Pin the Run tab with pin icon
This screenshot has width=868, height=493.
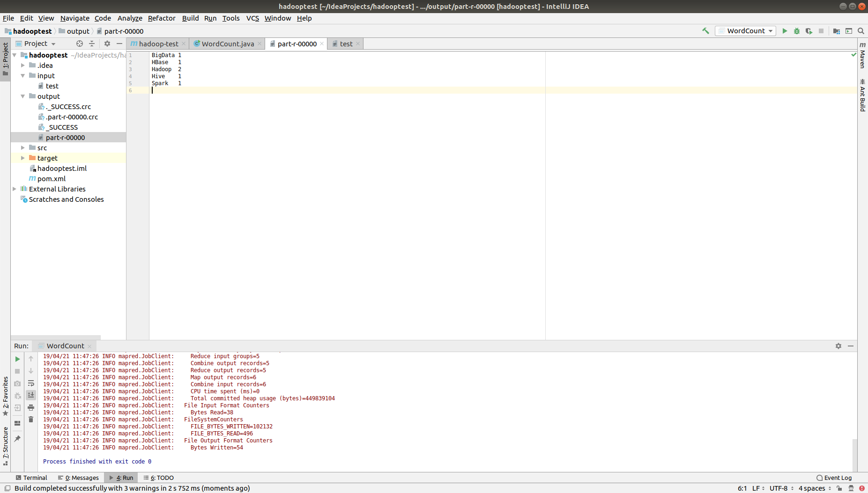(18, 438)
